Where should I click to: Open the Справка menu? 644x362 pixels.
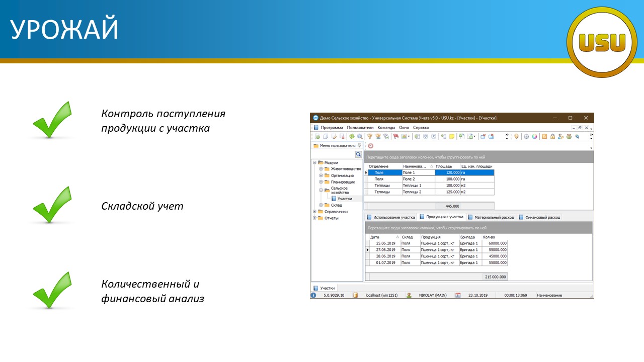(x=421, y=127)
